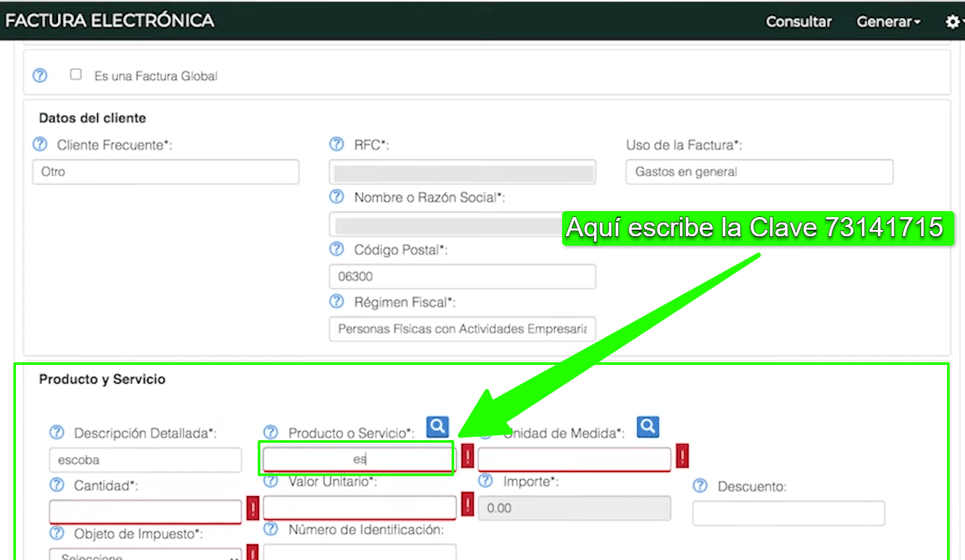Expand the Régimen Fiscal dropdown
Image resolution: width=965 pixels, height=560 pixels.
point(462,329)
